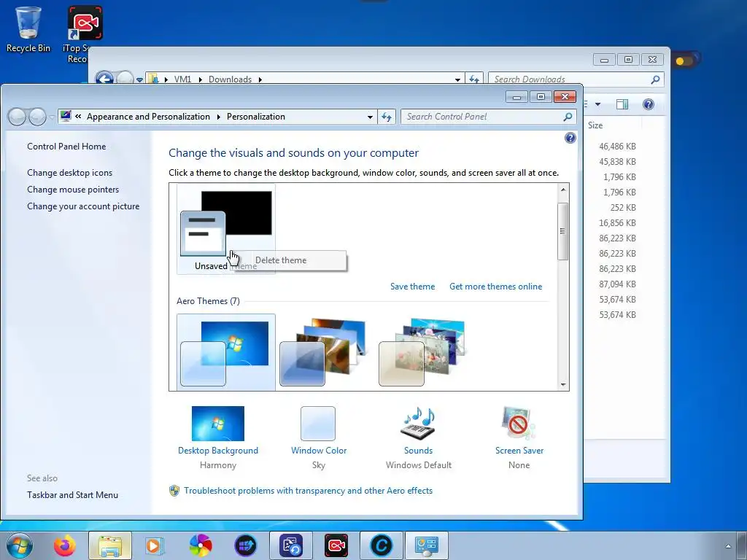Launch Firefox from the taskbar
The image size is (747, 560).
(64, 545)
